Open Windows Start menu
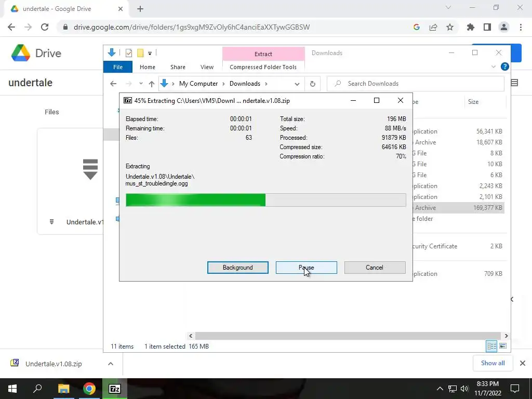 12,389
